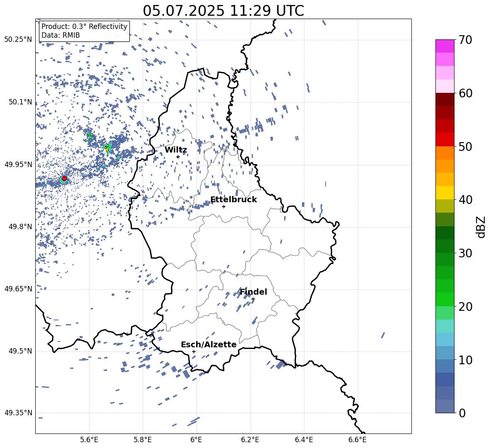Screen dimensions: 491x448
Task: Click the 5.6°E longitude label
Action: [x=89, y=440]
